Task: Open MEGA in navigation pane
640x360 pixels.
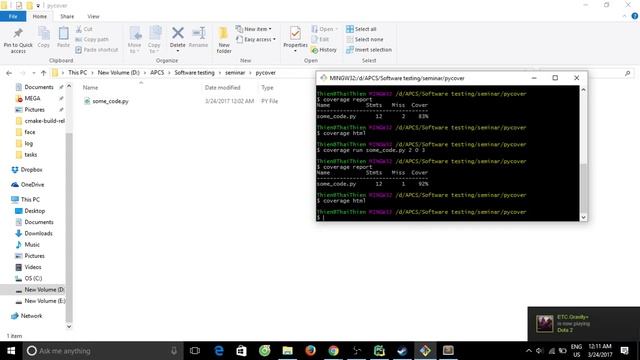Action: (32, 98)
